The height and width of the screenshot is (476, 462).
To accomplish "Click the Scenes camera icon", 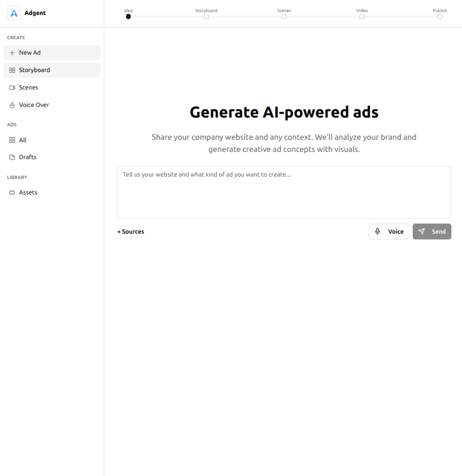I will pyautogui.click(x=12, y=88).
